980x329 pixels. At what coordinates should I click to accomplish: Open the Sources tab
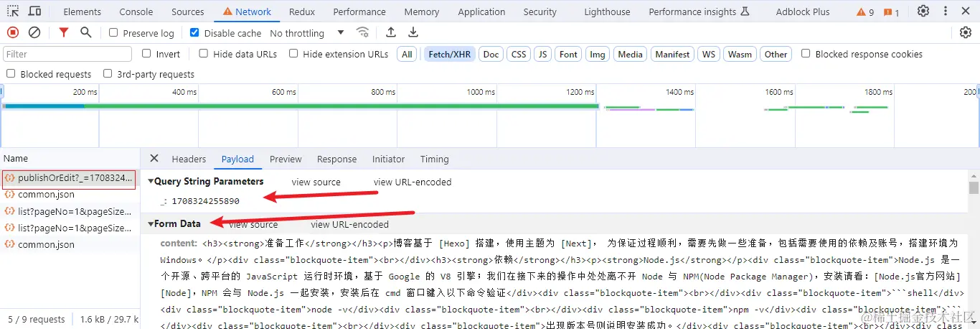point(188,11)
